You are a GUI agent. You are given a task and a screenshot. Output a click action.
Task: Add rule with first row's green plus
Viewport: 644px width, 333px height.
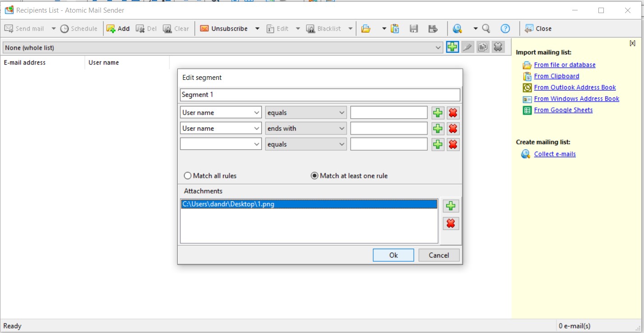click(438, 113)
